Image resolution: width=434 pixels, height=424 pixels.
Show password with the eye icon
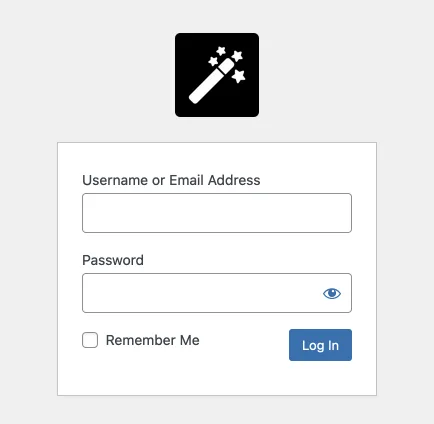(332, 293)
